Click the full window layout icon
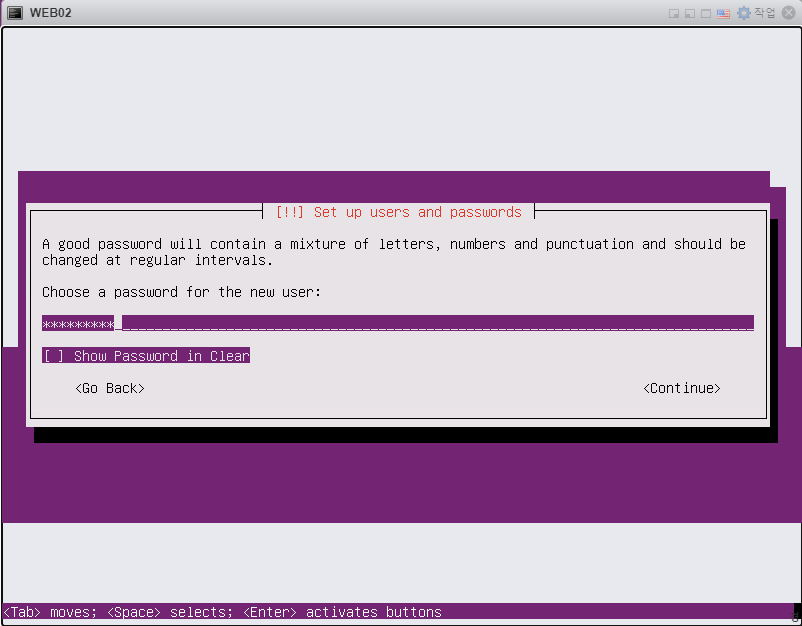The width and height of the screenshot is (802, 626). (706, 13)
